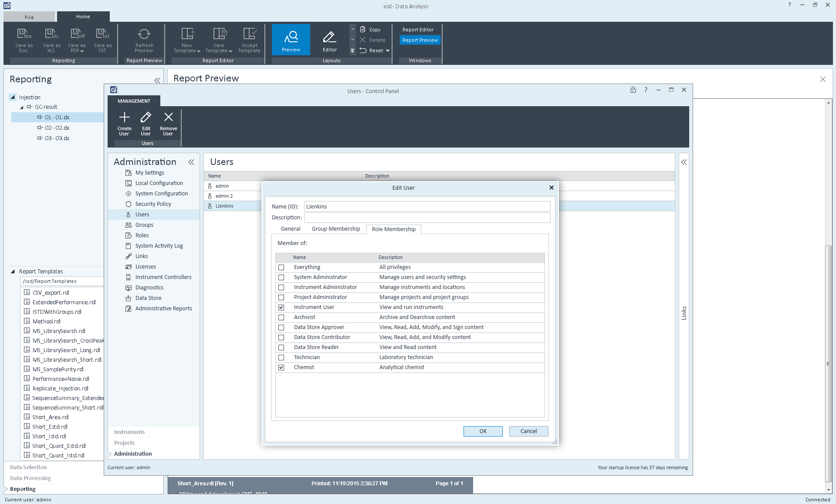Switch to the Group Membership tab
Image resolution: width=836 pixels, height=504 pixels.
point(335,229)
